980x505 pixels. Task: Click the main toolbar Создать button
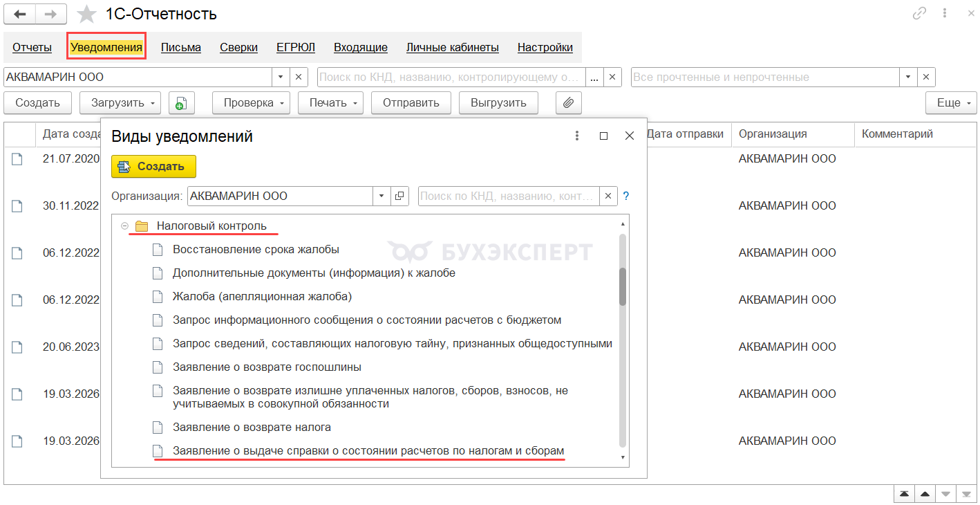(37, 103)
